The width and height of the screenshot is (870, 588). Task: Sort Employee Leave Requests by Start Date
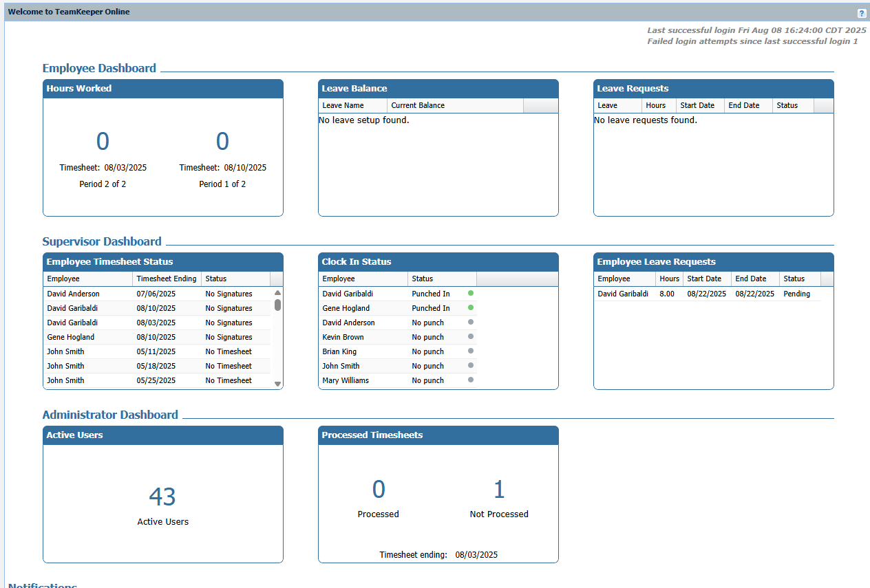pyautogui.click(x=708, y=279)
